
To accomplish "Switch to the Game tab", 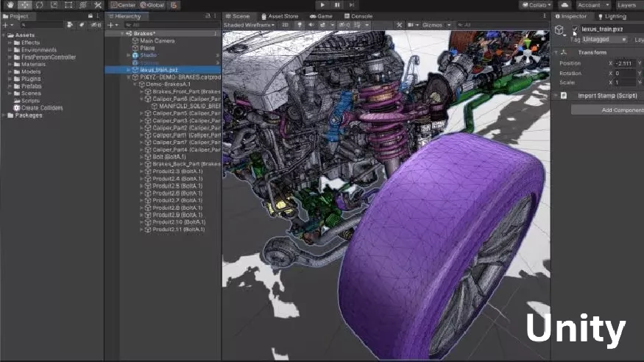I will click(x=321, y=16).
